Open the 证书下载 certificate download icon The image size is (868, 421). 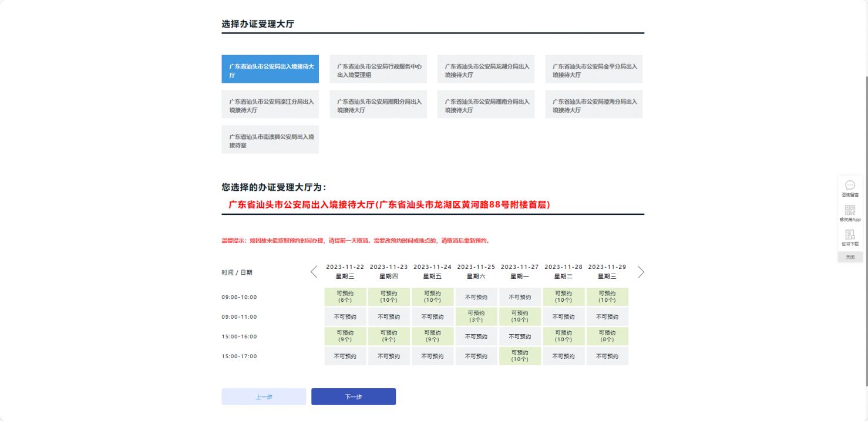coord(850,236)
